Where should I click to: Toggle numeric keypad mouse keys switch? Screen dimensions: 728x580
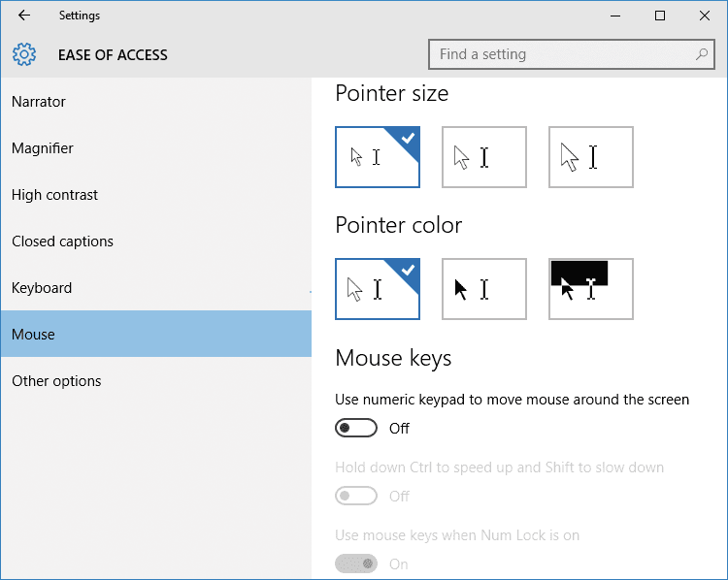tap(356, 428)
